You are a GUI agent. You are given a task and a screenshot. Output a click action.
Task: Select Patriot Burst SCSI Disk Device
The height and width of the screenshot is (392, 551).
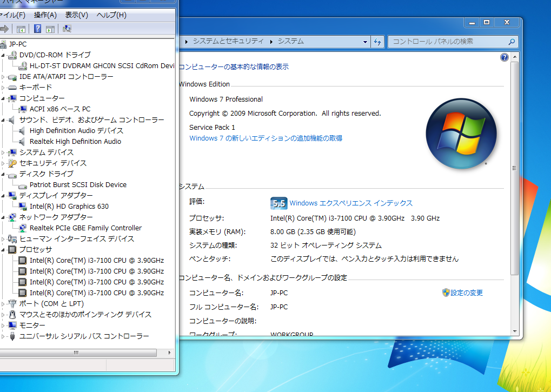pos(78,185)
